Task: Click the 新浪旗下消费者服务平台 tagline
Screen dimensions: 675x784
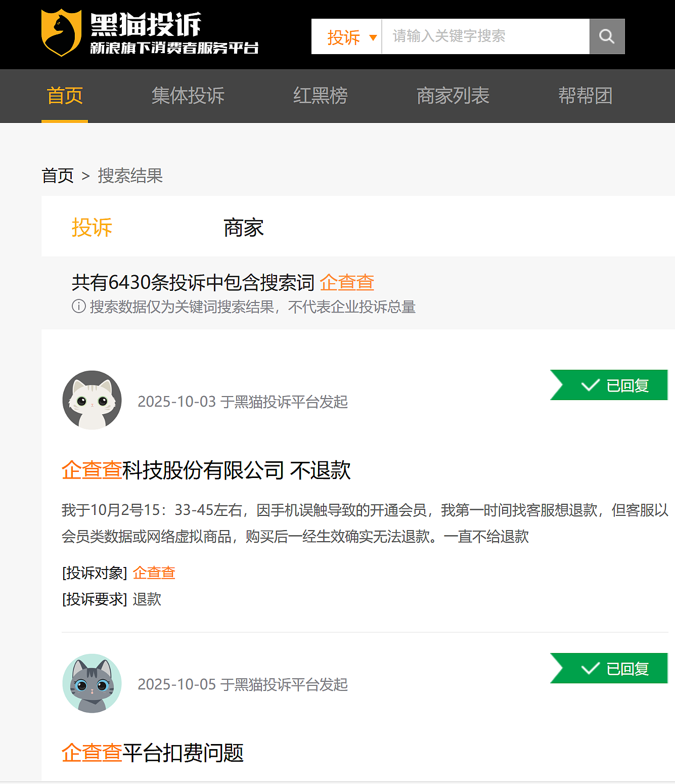Action: tap(174, 48)
